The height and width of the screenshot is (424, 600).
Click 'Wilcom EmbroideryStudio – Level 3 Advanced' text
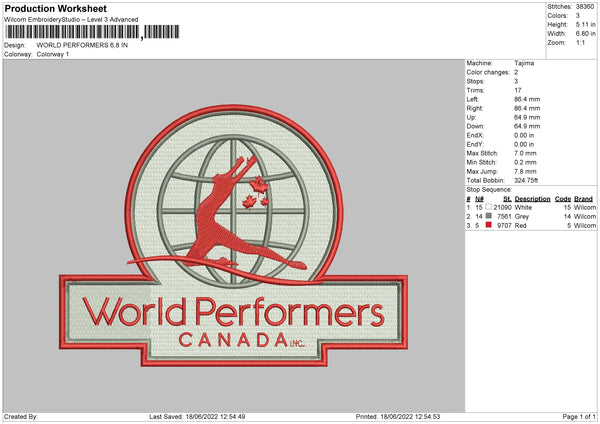[71, 20]
